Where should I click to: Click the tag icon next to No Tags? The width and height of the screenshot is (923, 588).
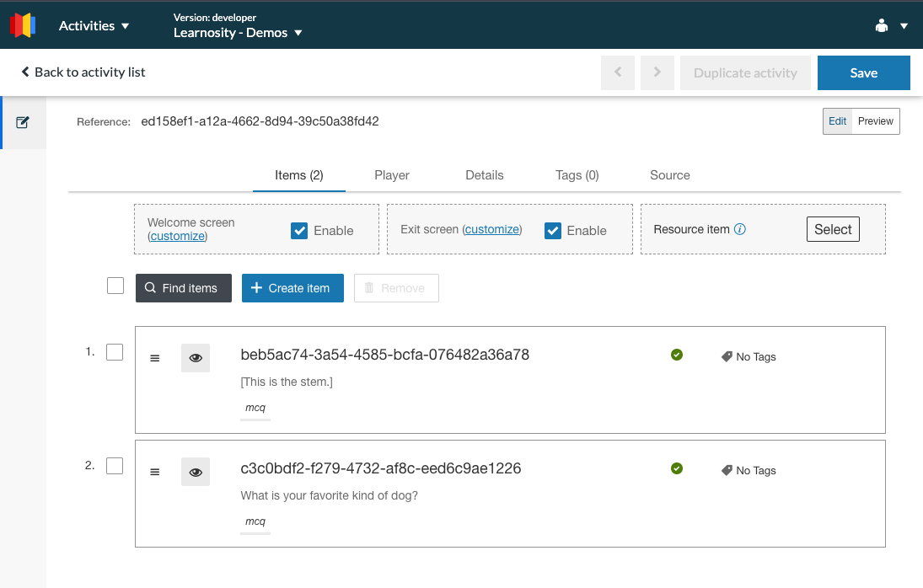(726, 356)
